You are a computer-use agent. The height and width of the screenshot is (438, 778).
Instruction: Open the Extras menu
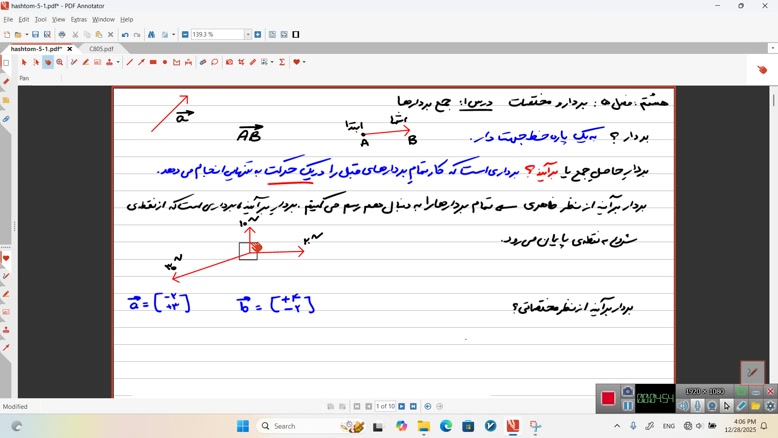[x=78, y=19]
